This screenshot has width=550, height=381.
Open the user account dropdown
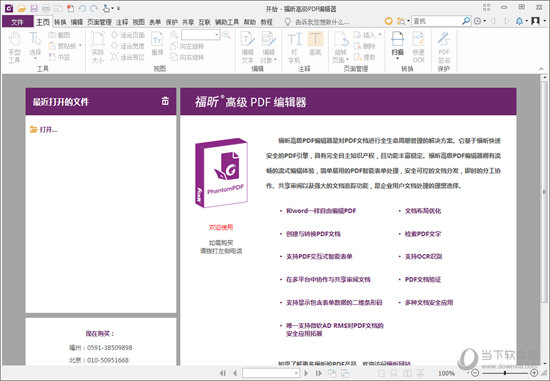pos(544,21)
